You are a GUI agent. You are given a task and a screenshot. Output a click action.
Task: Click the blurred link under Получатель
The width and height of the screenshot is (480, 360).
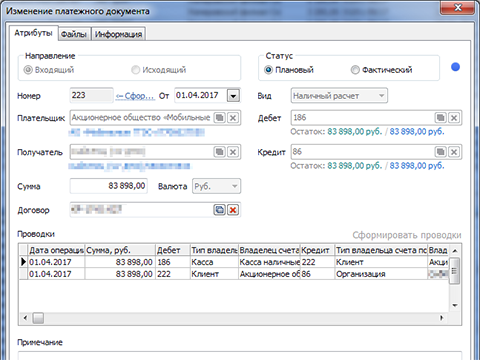[x=129, y=166]
